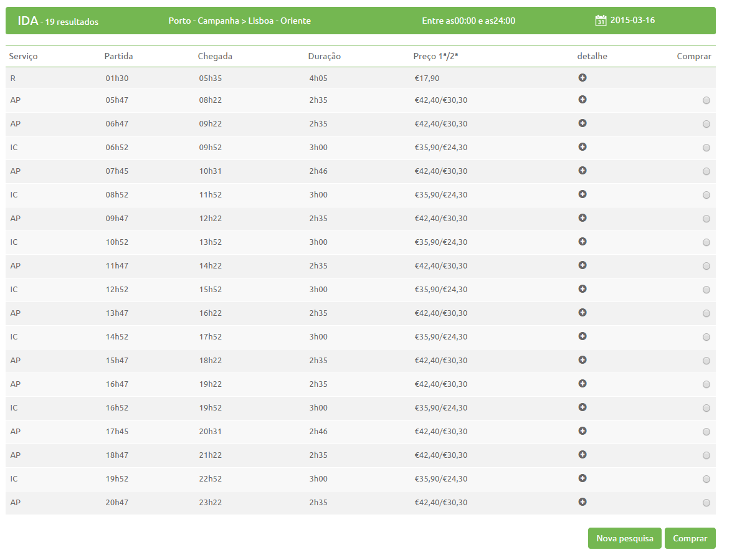The width and height of the screenshot is (737, 560).
Task: Open plus icon for 17h45 departure
Action: point(582,431)
